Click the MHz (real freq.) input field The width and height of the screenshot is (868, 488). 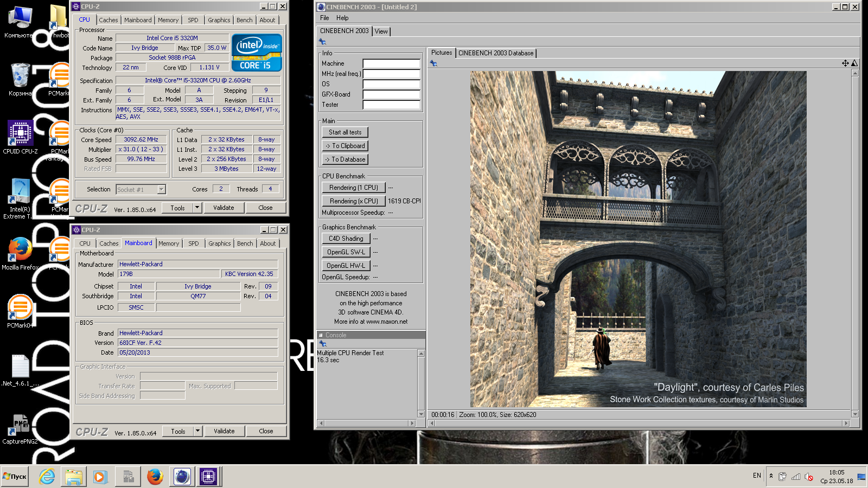click(x=392, y=74)
